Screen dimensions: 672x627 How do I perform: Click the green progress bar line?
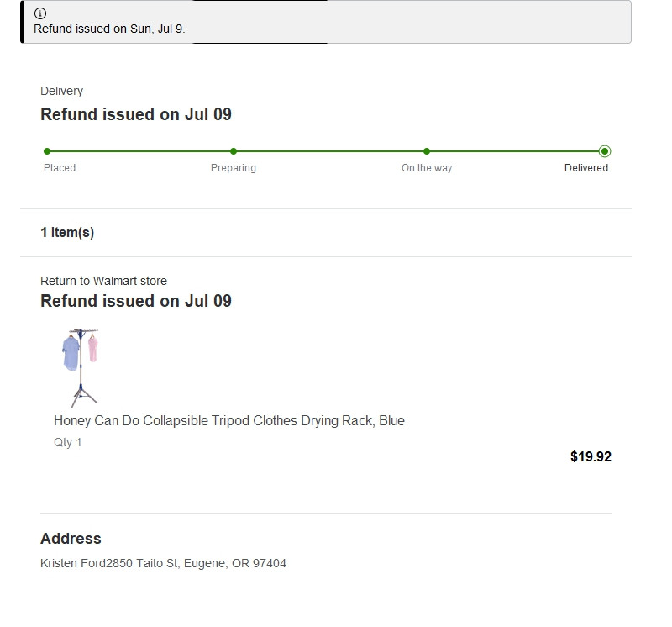(326, 151)
